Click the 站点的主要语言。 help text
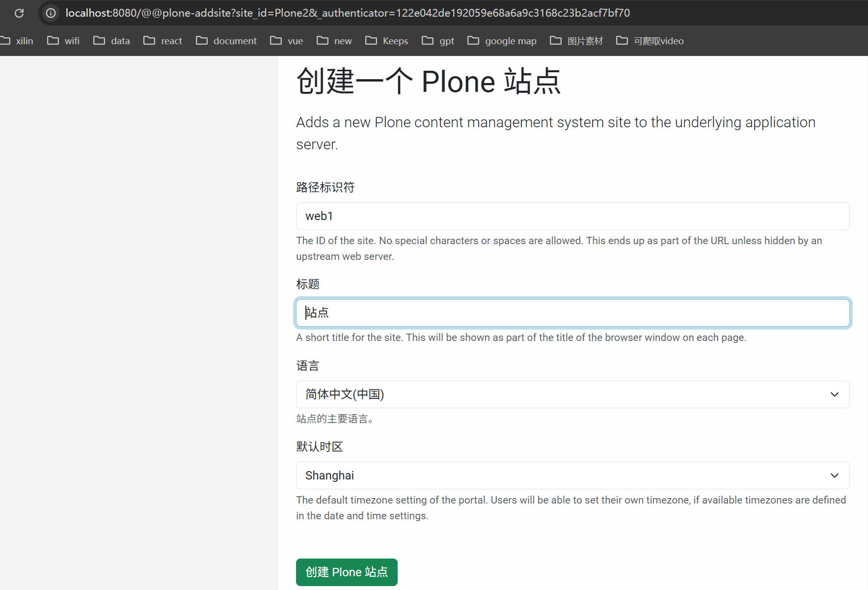The image size is (868, 590). pos(337,419)
